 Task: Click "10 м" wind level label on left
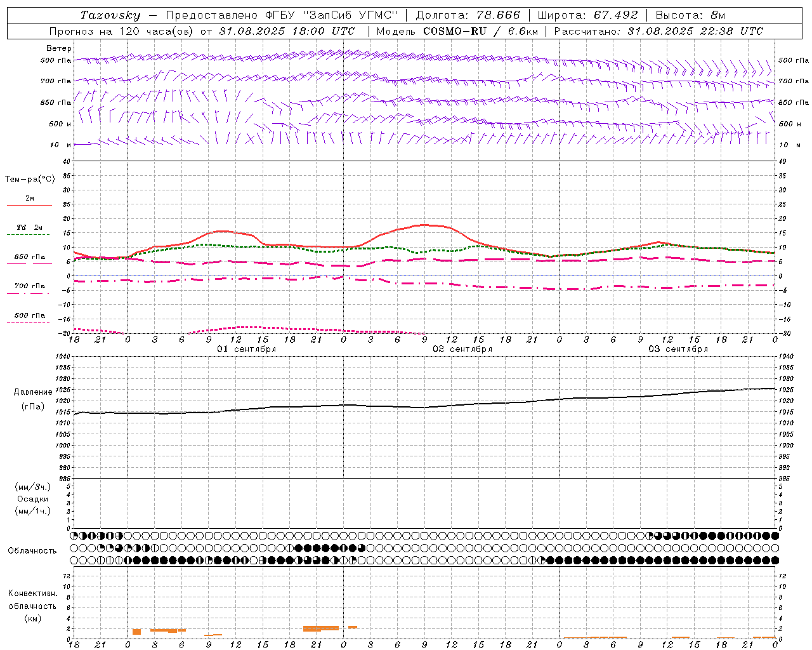(x=61, y=145)
